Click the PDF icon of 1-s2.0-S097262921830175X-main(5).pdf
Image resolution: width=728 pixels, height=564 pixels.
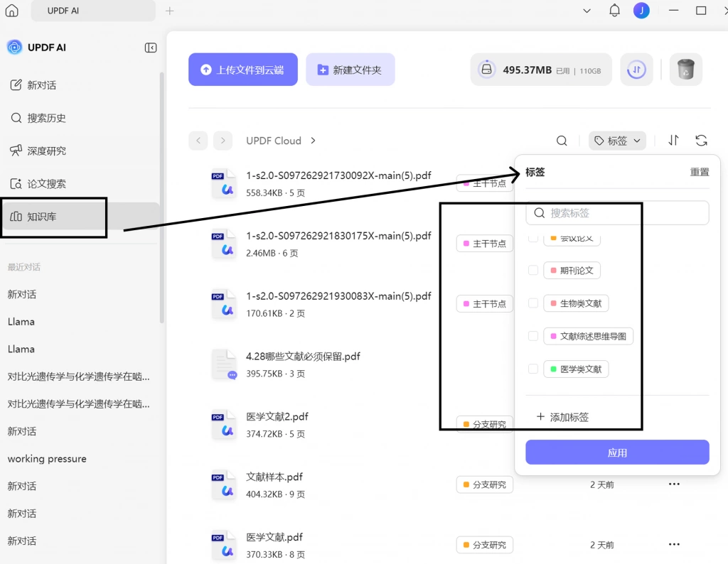pyautogui.click(x=223, y=244)
